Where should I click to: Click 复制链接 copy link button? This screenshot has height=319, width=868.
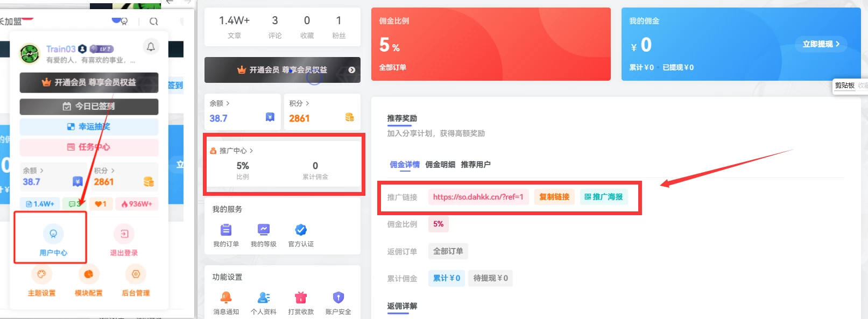click(x=554, y=197)
